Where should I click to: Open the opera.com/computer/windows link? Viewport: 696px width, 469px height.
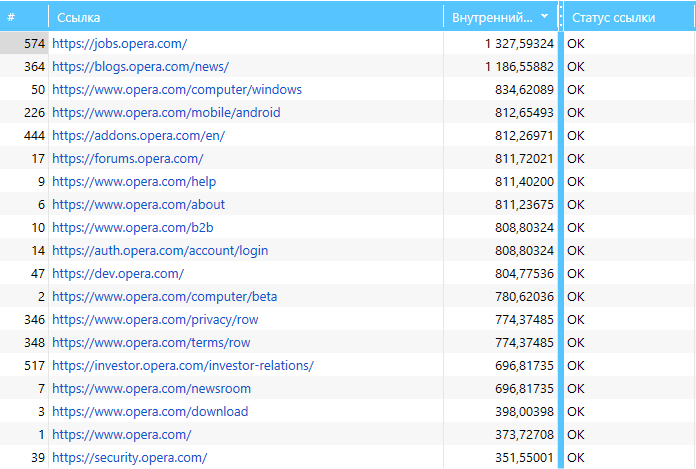tap(177, 90)
